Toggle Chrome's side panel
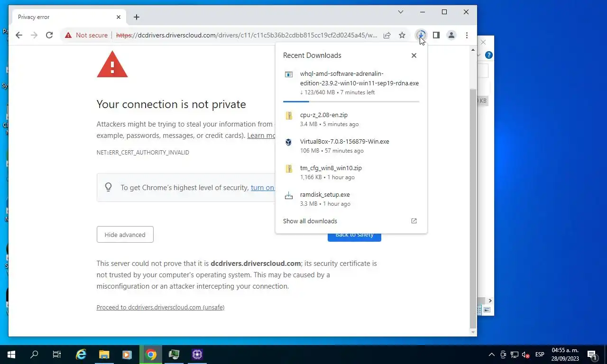607x364 pixels. pos(436,35)
